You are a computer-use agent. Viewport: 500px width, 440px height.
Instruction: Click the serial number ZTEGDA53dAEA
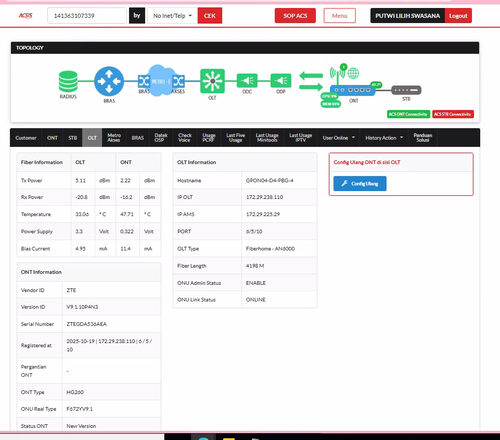point(87,324)
